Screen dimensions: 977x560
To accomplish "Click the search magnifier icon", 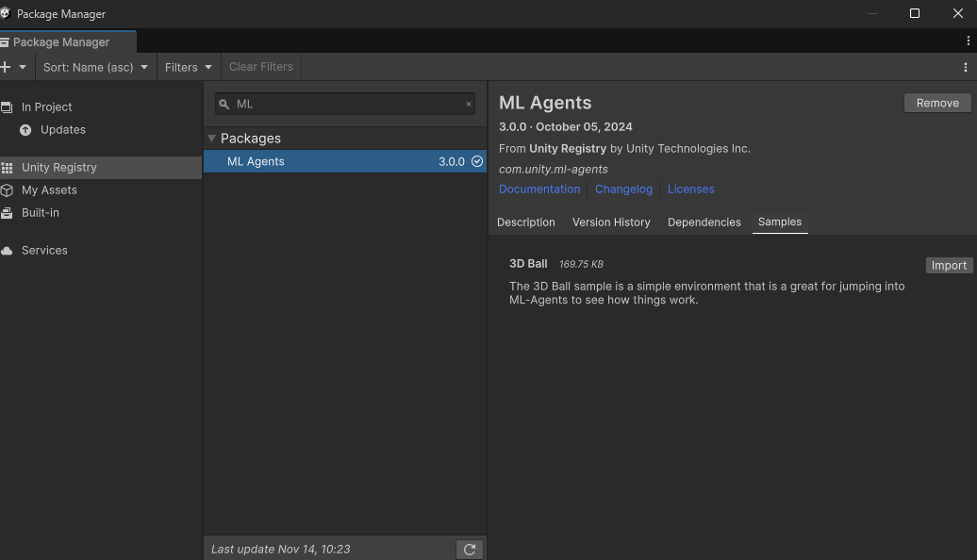I will tap(224, 104).
